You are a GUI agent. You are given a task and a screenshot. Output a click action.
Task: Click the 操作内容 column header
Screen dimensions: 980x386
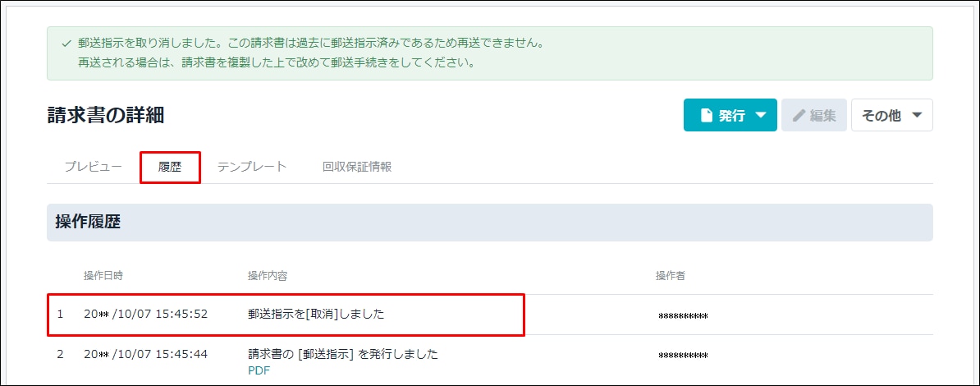click(x=268, y=276)
